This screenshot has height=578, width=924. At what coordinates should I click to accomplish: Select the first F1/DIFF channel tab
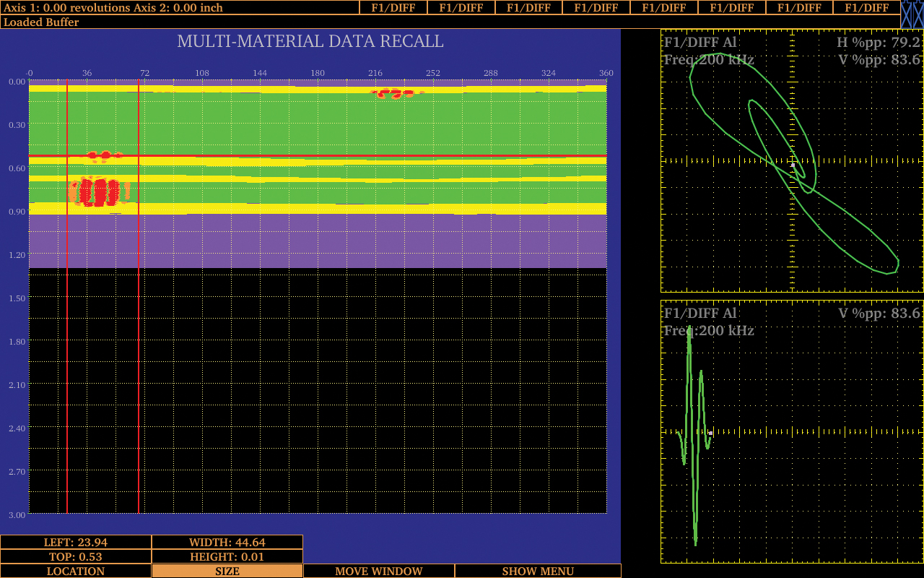coord(393,7)
